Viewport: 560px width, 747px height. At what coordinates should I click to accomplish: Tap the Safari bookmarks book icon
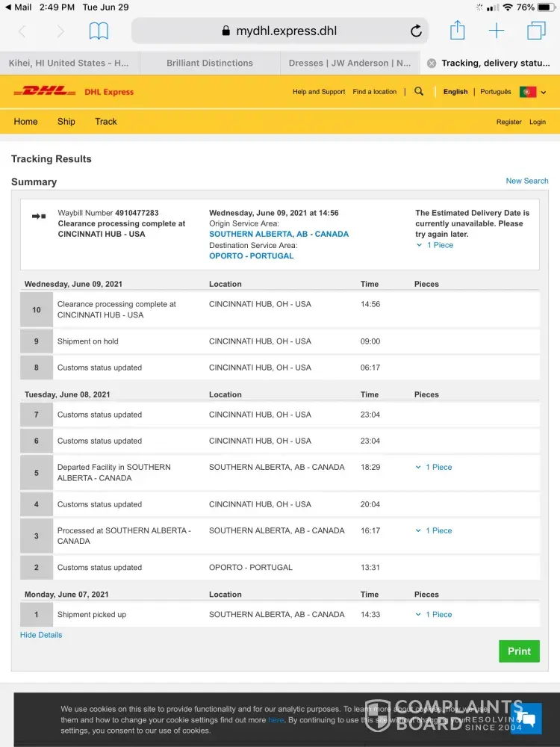tap(99, 31)
